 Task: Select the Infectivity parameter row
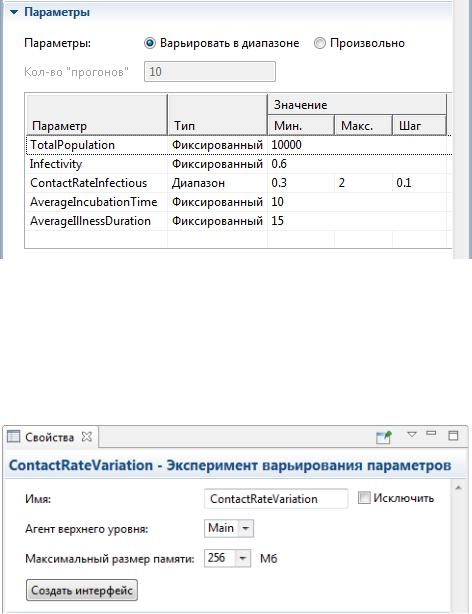(239, 164)
